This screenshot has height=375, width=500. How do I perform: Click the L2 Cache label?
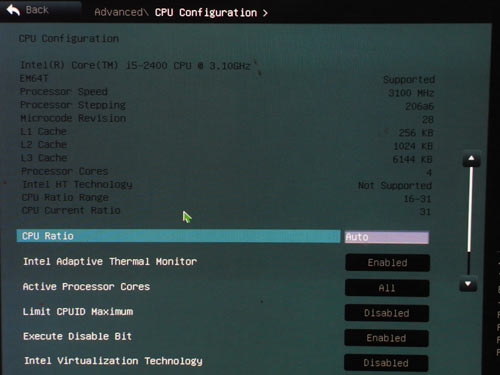click(x=44, y=144)
